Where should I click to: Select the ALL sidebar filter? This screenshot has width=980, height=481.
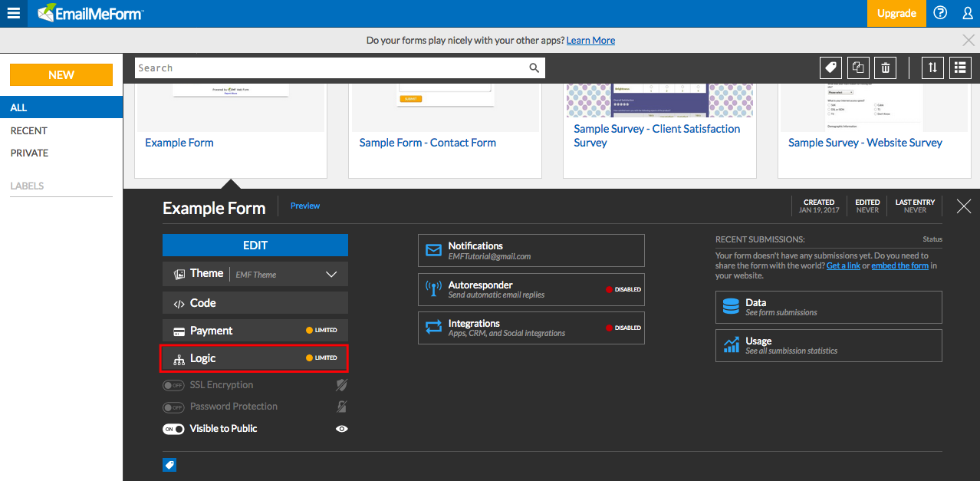click(x=61, y=107)
